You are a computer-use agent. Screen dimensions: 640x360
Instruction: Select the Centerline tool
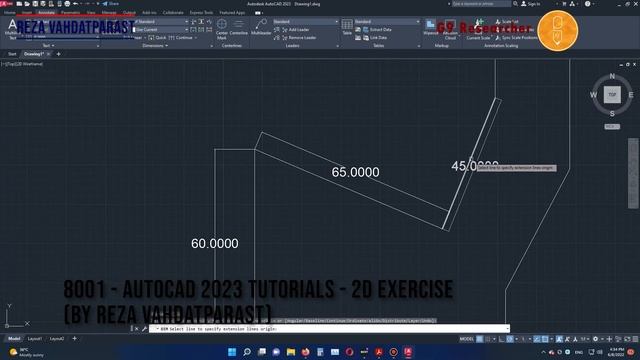click(x=238, y=28)
